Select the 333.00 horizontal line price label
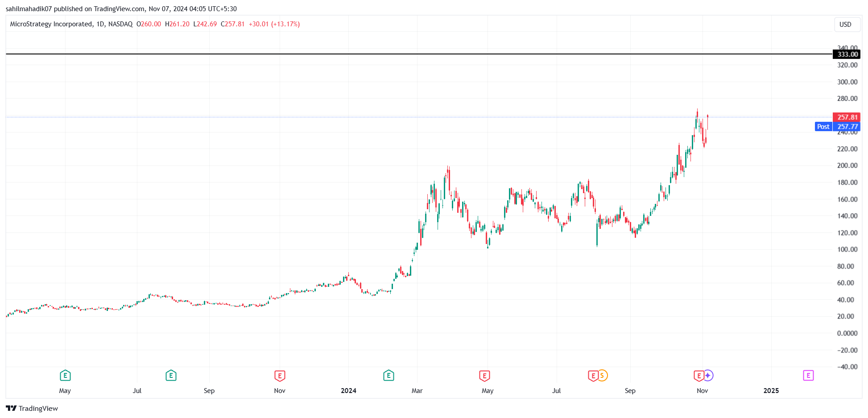Image resolution: width=868 pixels, height=418 pixels. point(846,54)
